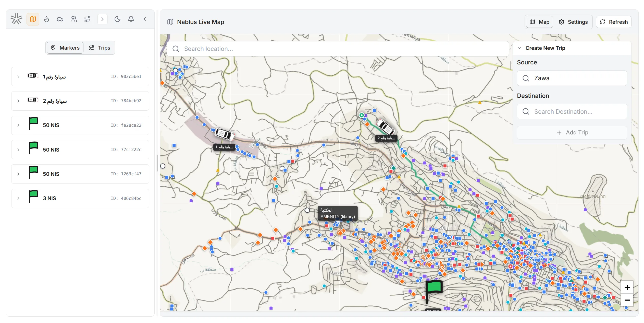
Task: Focus the Search location field
Action: 338,49
